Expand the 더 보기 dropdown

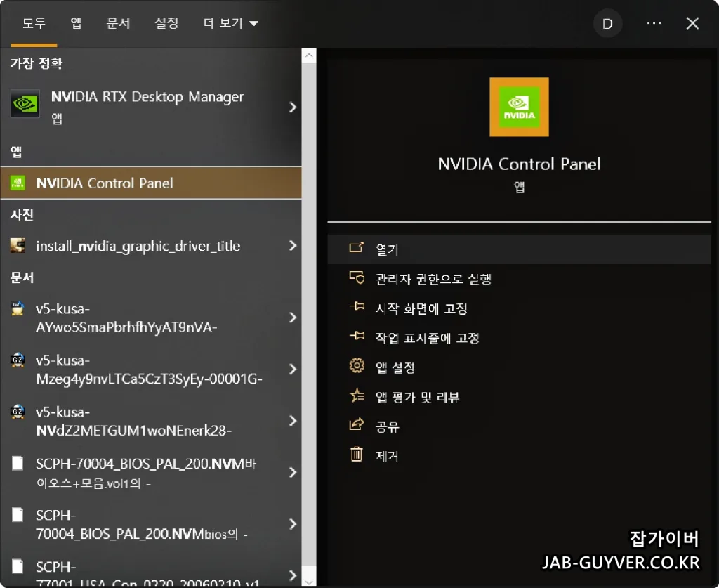click(x=230, y=22)
